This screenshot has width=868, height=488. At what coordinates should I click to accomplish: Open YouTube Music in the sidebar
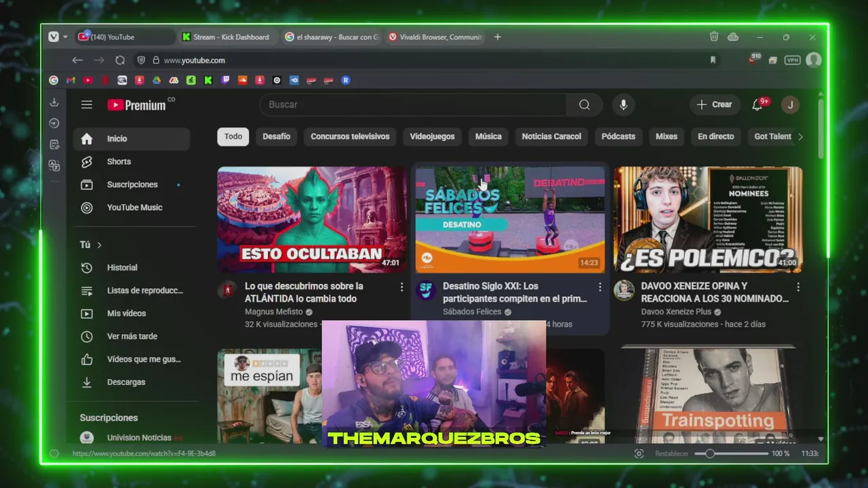pyautogui.click(x=131, y=207)
